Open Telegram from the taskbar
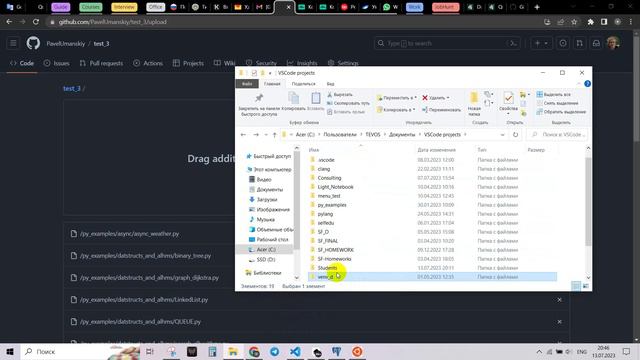The image size is (640, 360). pyautogui.click(x=275, y=351)
